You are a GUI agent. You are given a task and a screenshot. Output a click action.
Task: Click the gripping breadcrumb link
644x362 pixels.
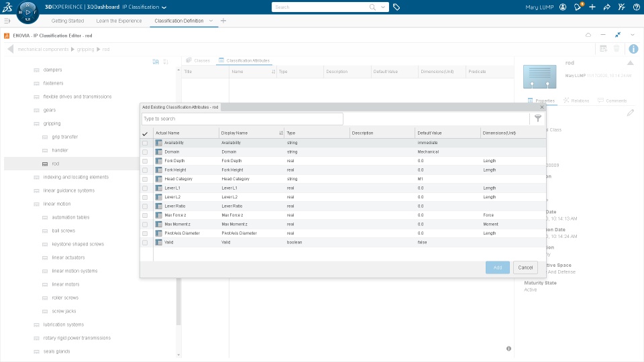point(85,49)
